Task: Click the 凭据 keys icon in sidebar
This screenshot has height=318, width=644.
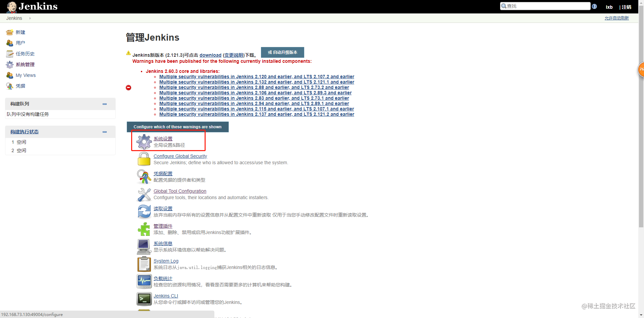Action: [10, 86]
